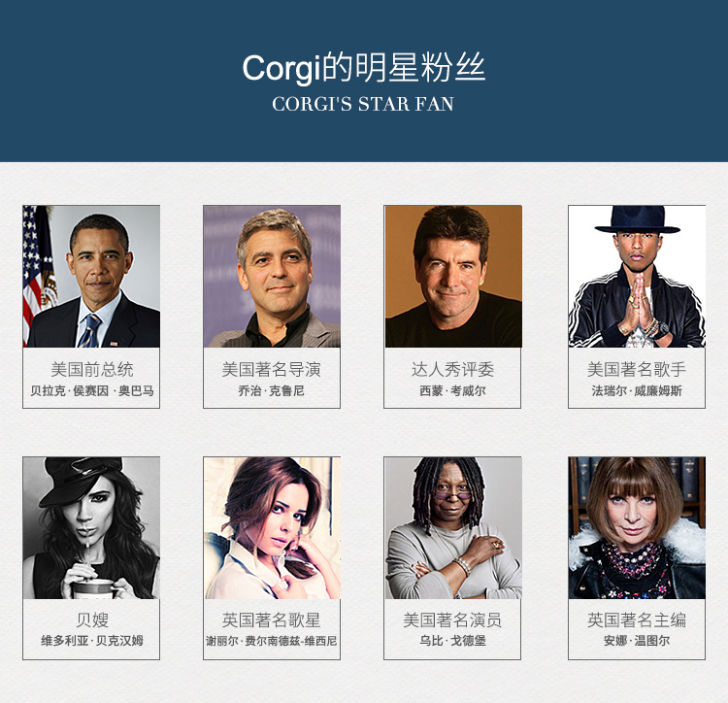Click the CORGI'S STAR FAN subtitle
The width and height of the screenshot is (728, 703).
tap(363, 104)
